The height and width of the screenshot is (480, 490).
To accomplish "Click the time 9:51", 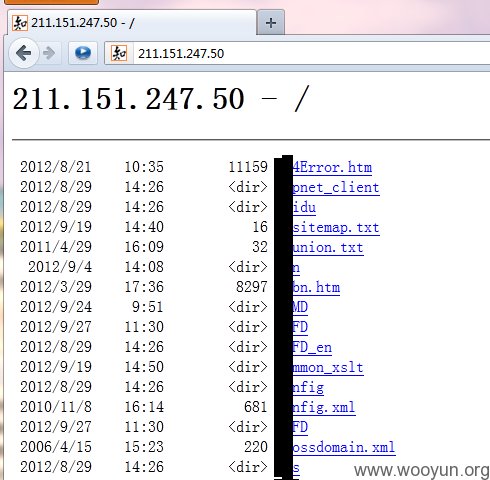I will (x=148, y=307).
